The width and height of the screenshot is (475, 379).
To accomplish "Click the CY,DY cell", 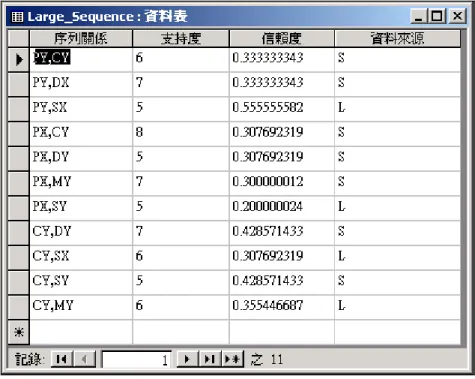I will click(81, 233).
